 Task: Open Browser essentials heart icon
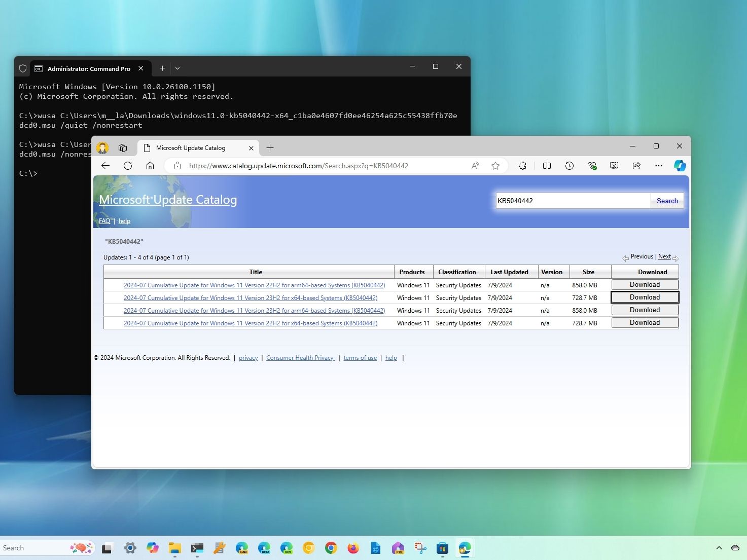[x=592, y=166]
